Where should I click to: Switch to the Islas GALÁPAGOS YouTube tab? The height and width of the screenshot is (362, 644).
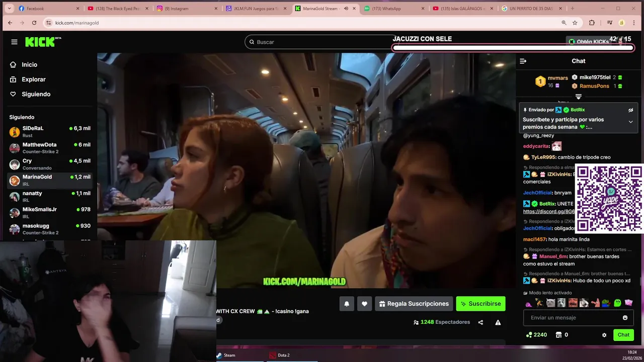462,9
